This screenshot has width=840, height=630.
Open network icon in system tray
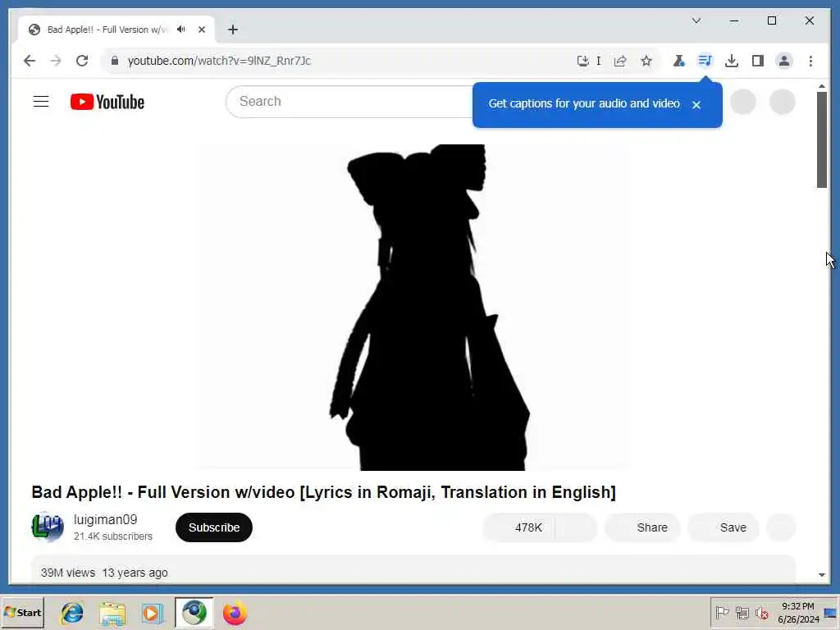coord(742,613)
